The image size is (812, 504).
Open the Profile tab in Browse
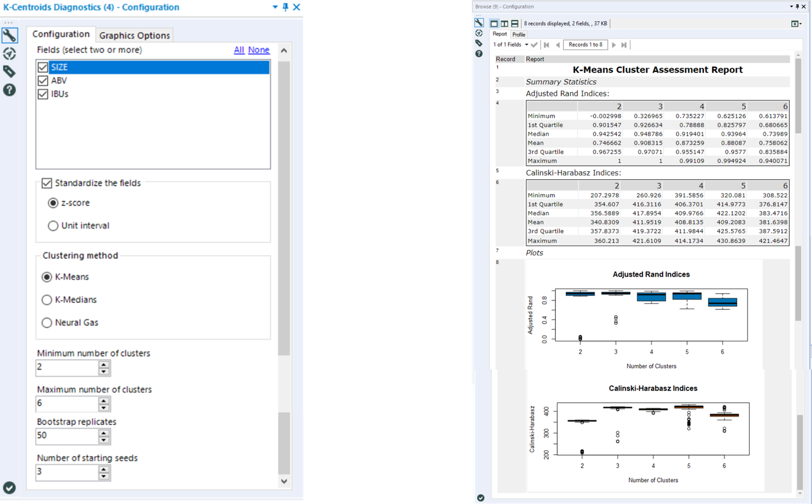click(519, 34)
